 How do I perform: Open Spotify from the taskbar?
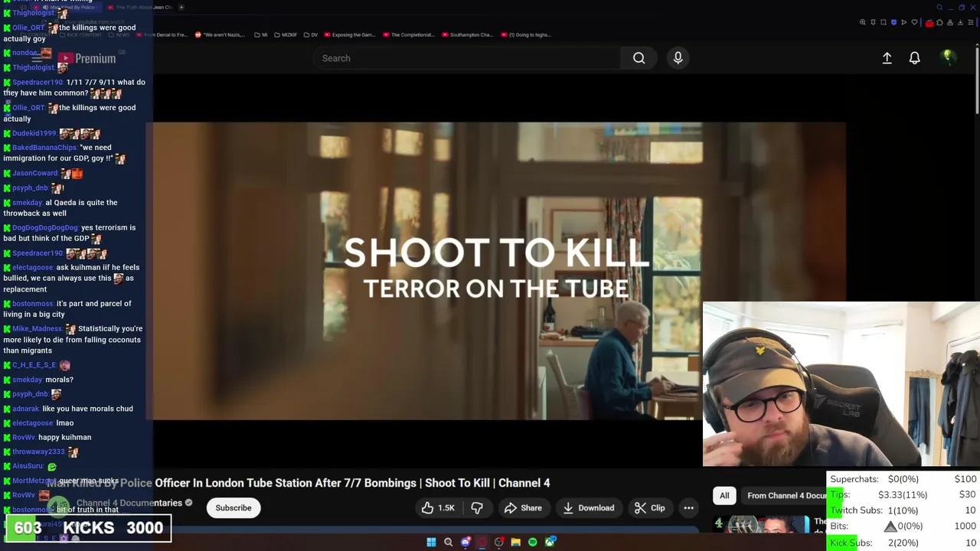click(533, 543)
